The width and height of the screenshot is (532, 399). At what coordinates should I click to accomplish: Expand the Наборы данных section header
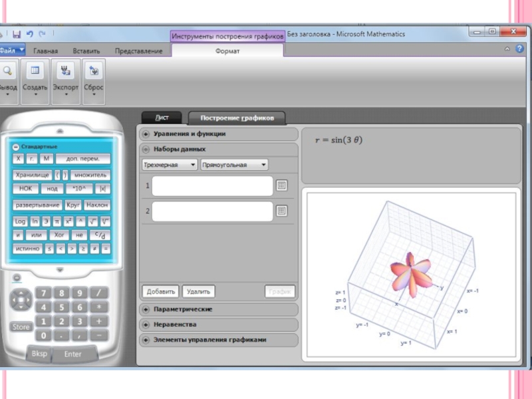219,149
